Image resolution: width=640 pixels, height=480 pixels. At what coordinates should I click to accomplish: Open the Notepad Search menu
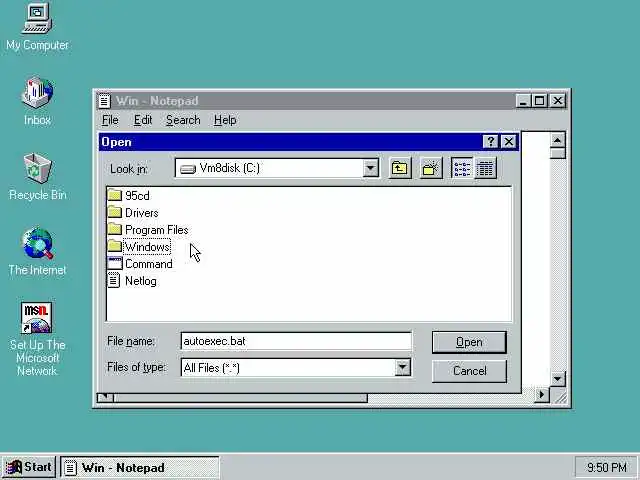click(x=183, y=120)
